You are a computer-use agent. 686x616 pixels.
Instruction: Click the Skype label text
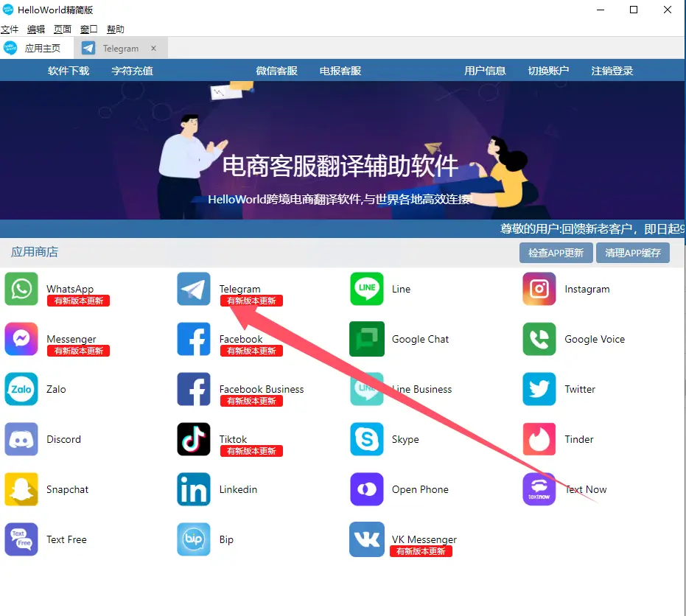coord(405,440)
